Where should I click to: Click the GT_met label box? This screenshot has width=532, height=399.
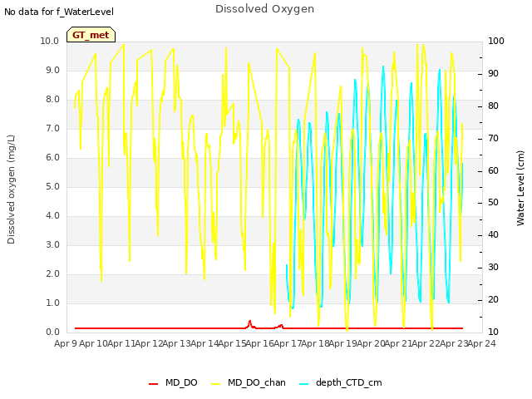91,35
